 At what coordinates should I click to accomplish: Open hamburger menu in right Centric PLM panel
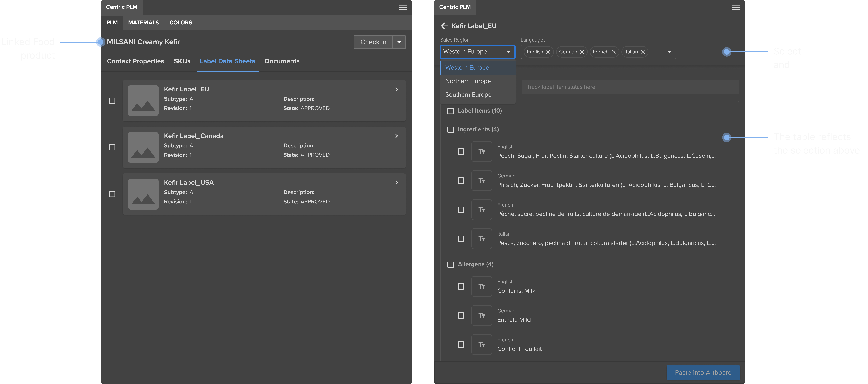(736, 7)
